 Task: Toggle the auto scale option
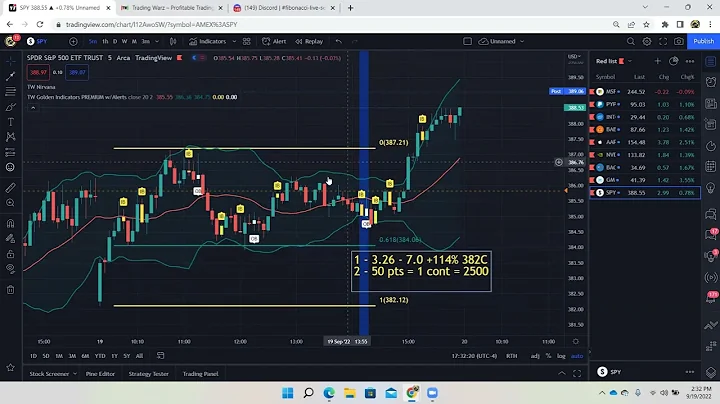coord(577,356)
